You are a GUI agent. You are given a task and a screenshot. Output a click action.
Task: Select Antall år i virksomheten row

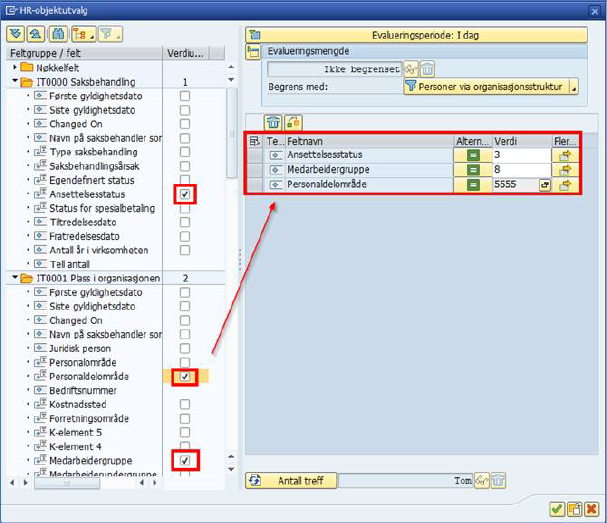click(99, 250)
